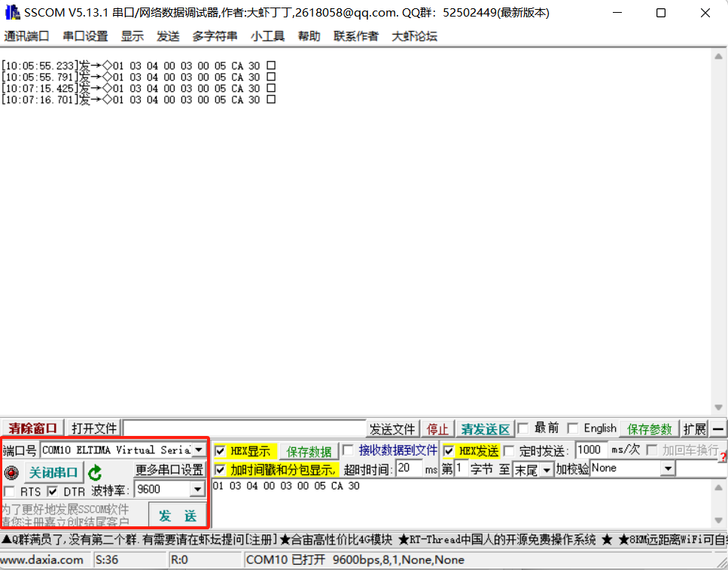Open the 显示 menu
Screen dimensions: 728x570
coord(133,36)
